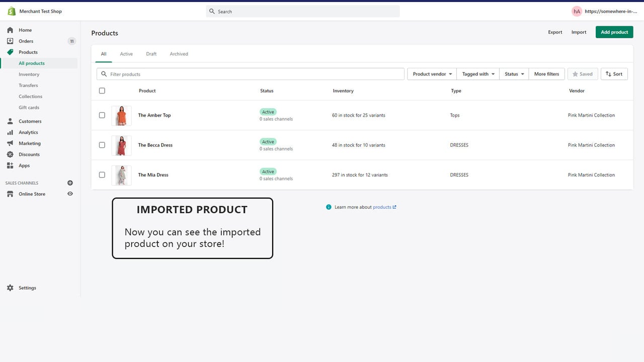Click the Analytics bar chart icon
644x362 pixels.
(x=10, y=132)
